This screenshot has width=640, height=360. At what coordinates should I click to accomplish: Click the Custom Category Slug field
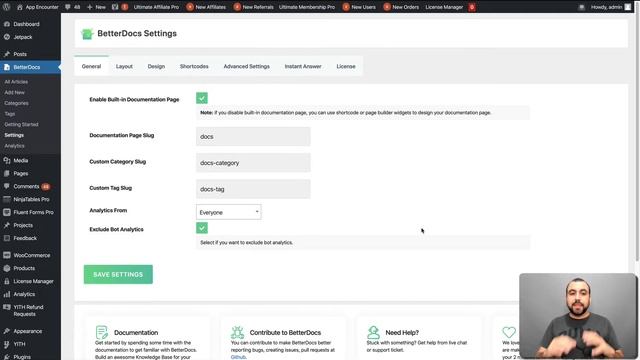point(253,162)
